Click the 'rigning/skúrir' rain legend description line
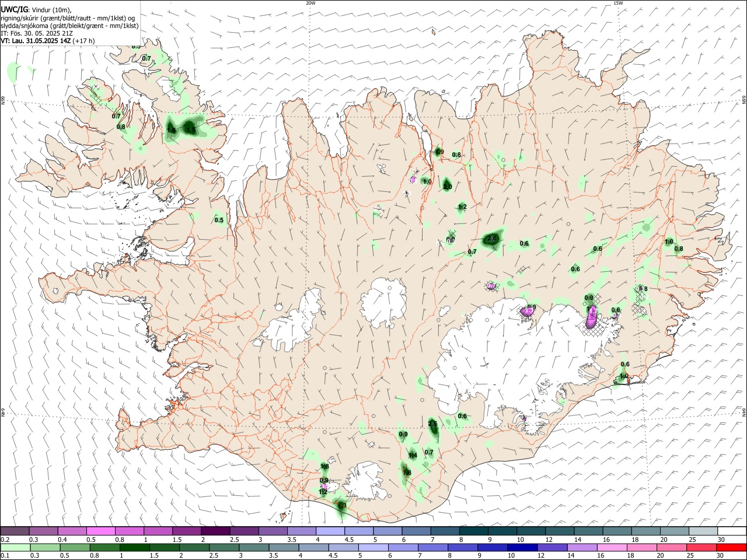747x560 pixels. (68, 17)
